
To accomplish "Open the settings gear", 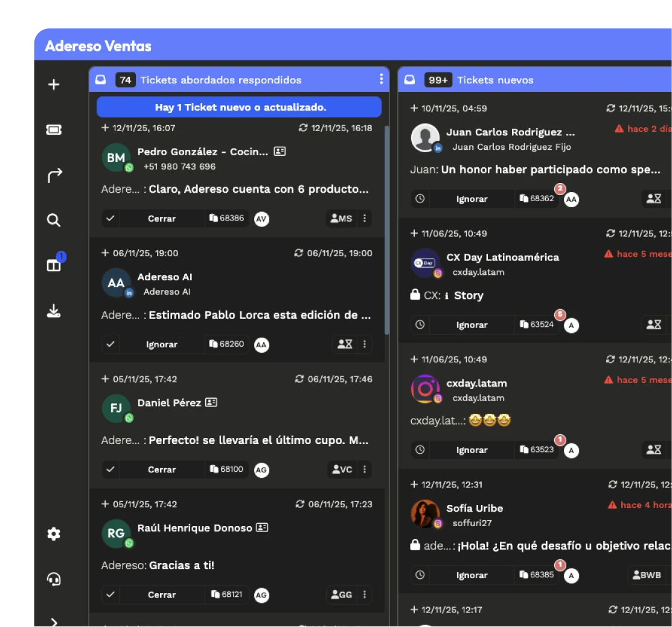I will click(x=53, y=533).
